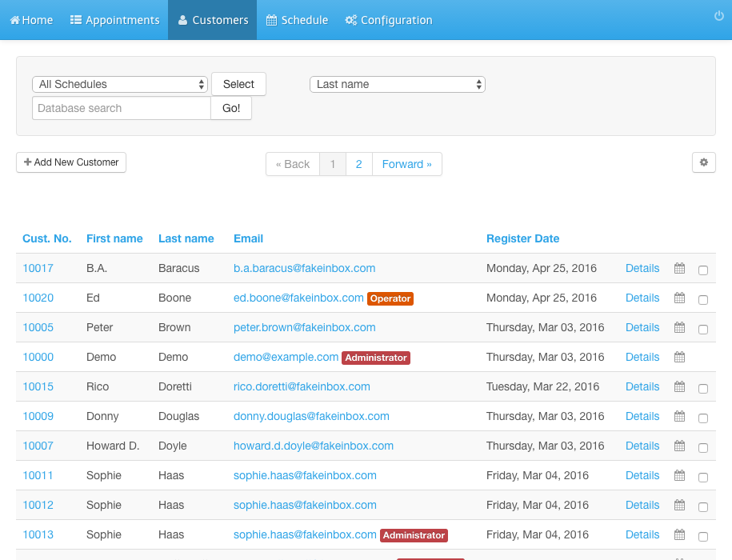Screen dimensions: 732x560
Task: Open calendar icon for B.A. Baracus row
Action: (x=680, y=268)
